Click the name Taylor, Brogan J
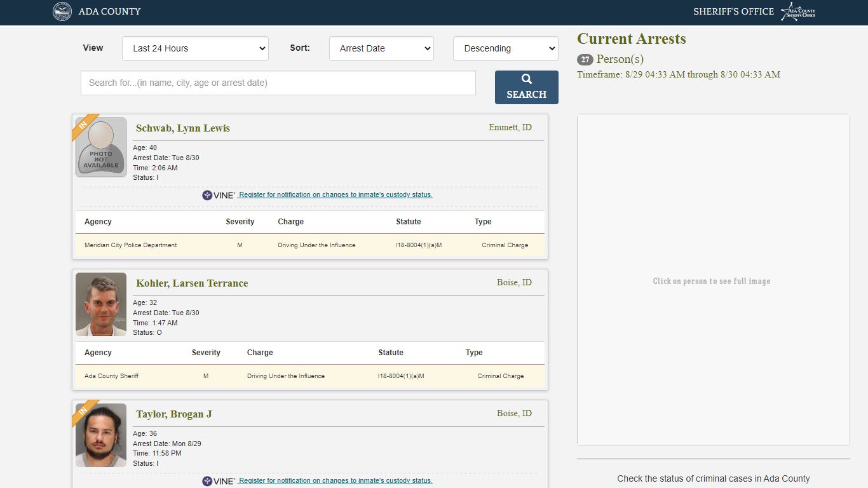Viewport: 868px width, 488px height. click(174, 414)
